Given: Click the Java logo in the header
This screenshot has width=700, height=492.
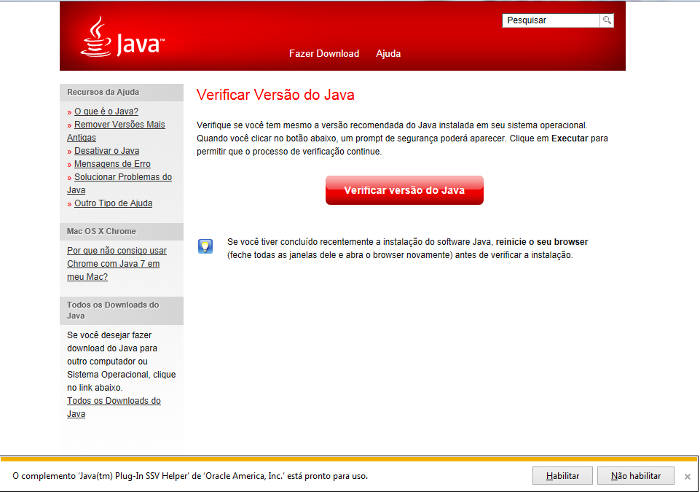Looking at the screenshot, I should [x=121, y=38].
